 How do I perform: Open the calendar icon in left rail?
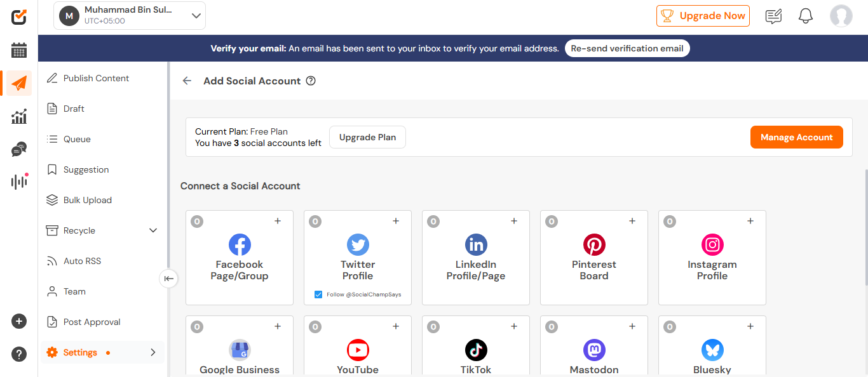pyautogui.click(x=19, y=50)
